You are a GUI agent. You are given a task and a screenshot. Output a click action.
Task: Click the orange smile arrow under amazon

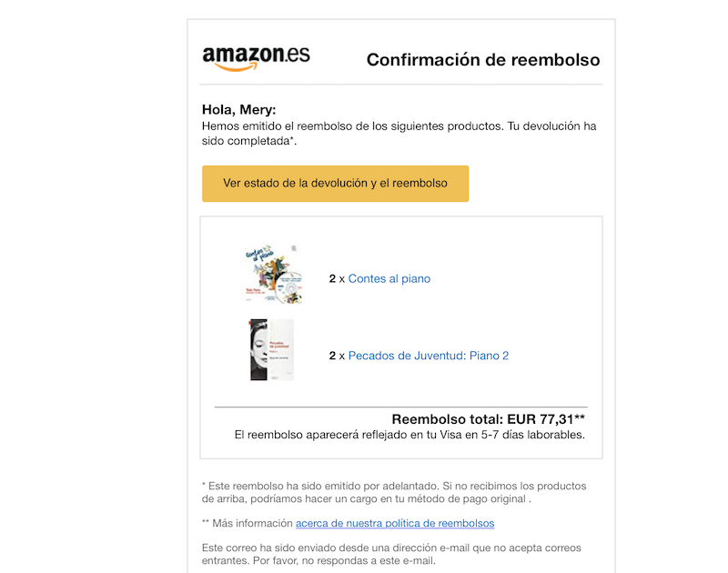[x=236, y=67]
